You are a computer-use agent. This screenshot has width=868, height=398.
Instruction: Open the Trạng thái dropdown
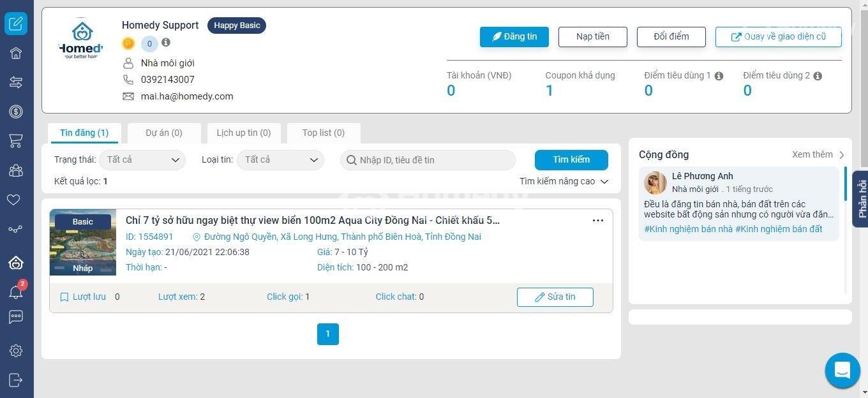click(142, 159)
